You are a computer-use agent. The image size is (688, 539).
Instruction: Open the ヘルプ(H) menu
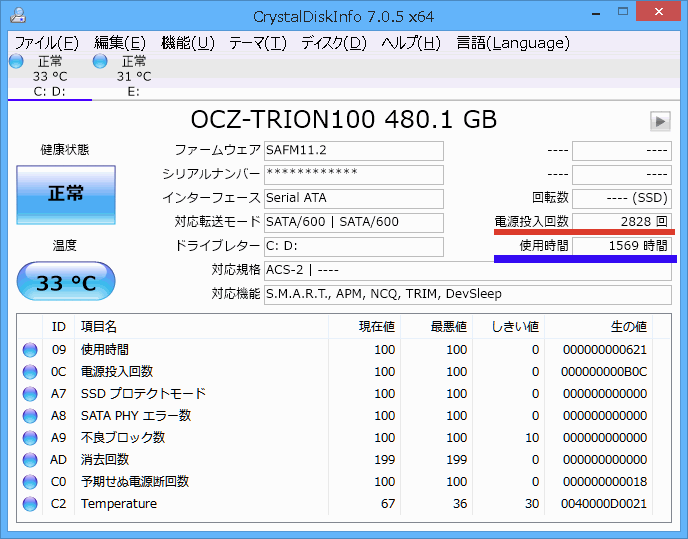411,43
